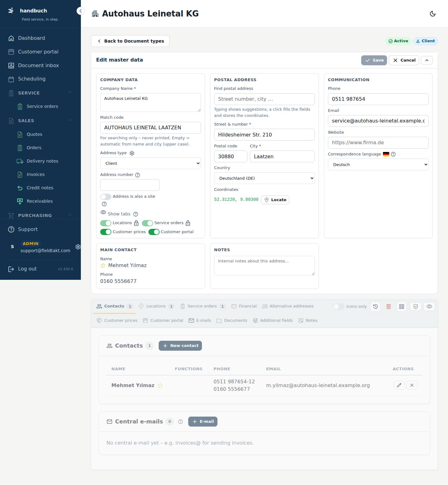Disable the Customer portal tab switch
This screenshot has width=448, height=485.
[154, 232]
